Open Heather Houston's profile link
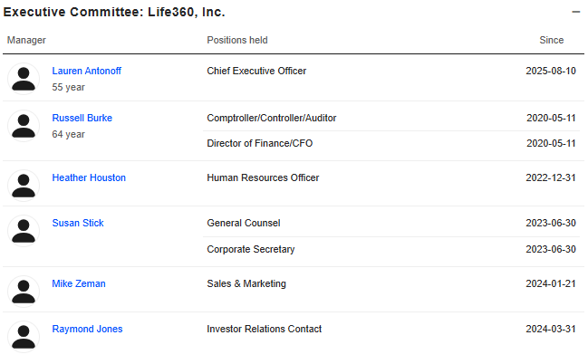The height and width of the screenshot is (364, 588). (89, 177)
